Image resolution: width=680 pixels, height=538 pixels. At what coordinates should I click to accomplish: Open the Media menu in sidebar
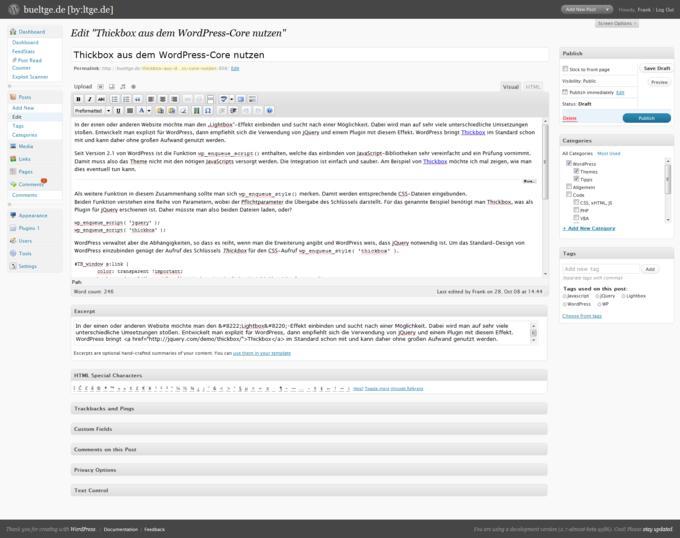coord(26,147)
